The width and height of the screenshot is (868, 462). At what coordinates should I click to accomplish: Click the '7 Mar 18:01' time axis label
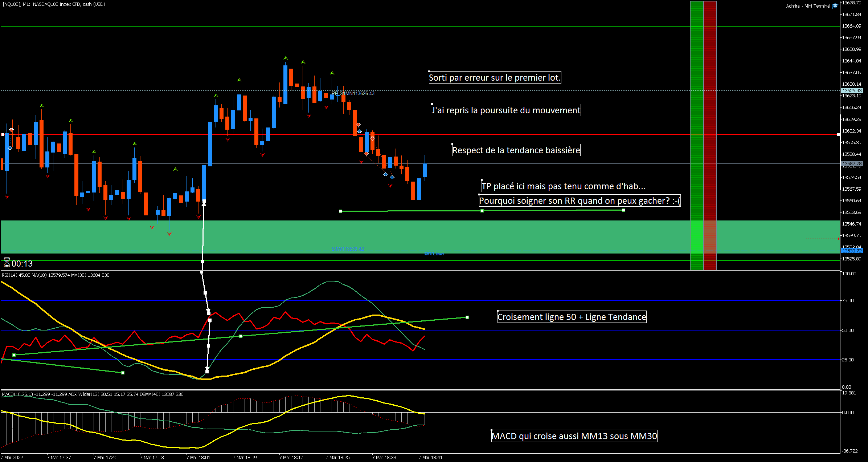point(198,457)
